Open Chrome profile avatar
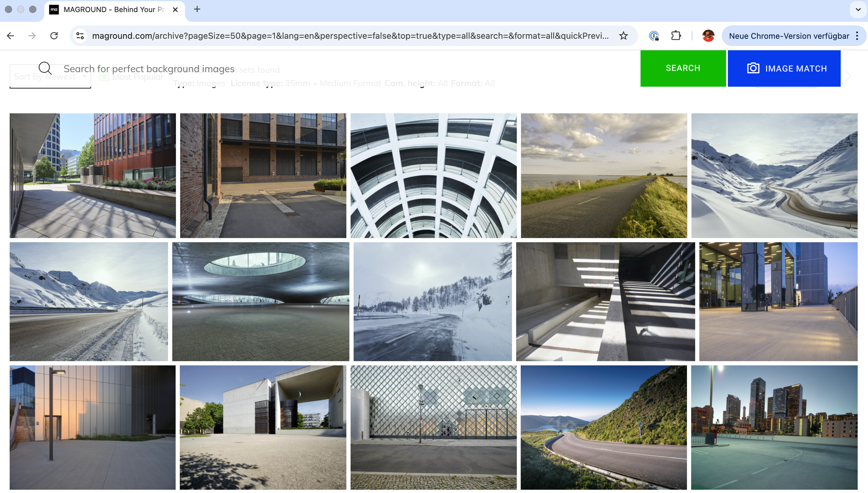Viewport: 868px width, 493px height. pos(708,36)
